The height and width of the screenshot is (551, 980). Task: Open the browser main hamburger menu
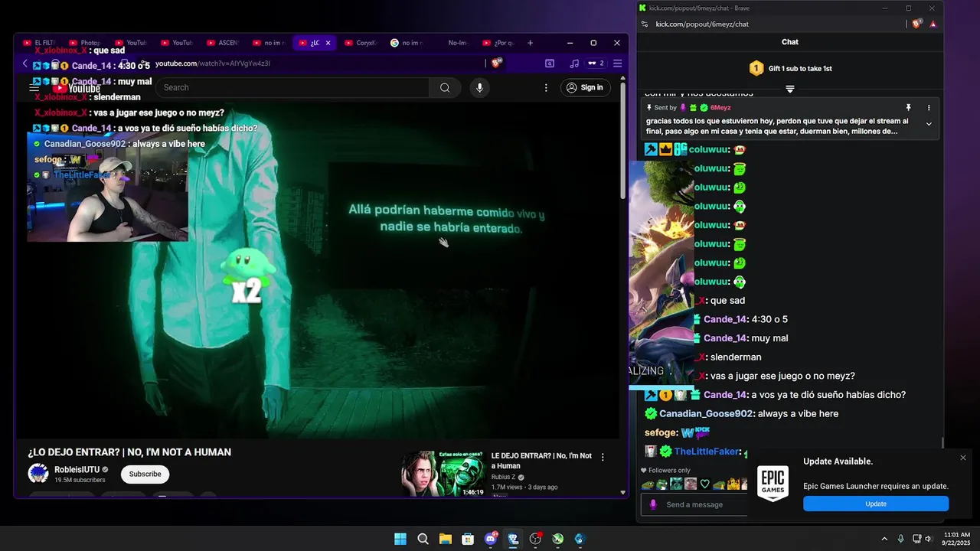(617, 64)
